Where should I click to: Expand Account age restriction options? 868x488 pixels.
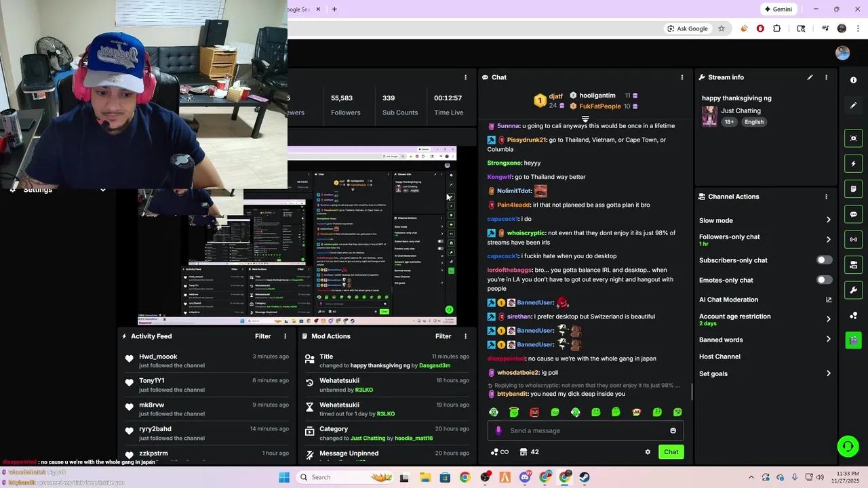[x=828, y=319]
